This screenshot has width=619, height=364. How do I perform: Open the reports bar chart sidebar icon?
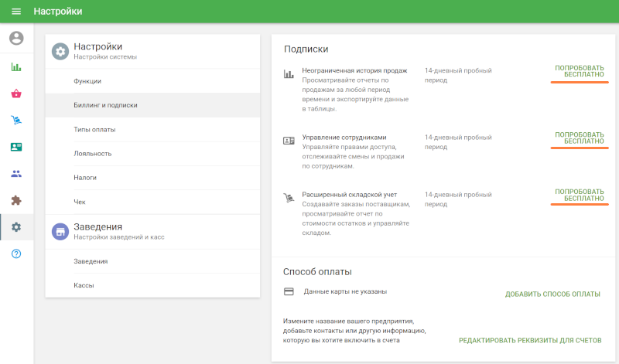pos(16,67)
